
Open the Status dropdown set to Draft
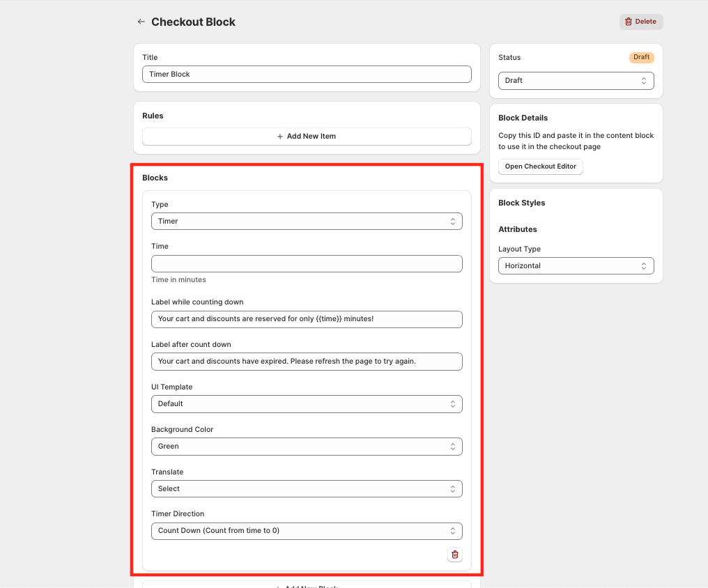576,81
